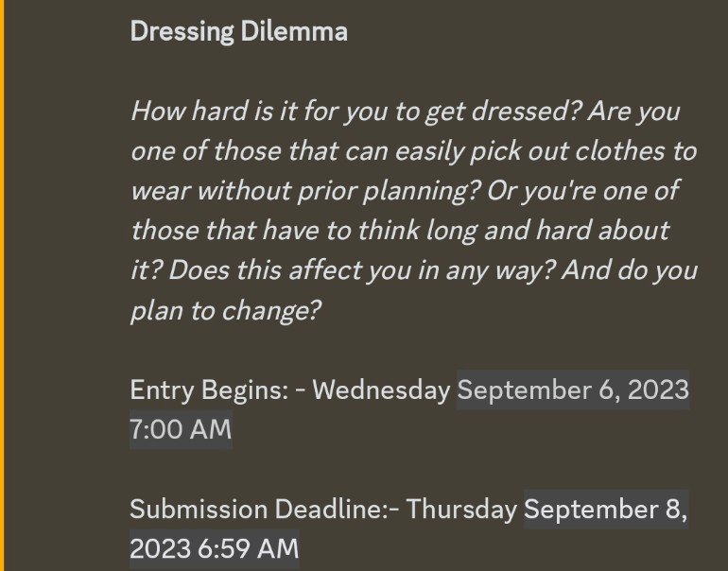Screen dimensions: 728x571
Task: Click the word Dilemma in the title
Action: click(294, 32)
